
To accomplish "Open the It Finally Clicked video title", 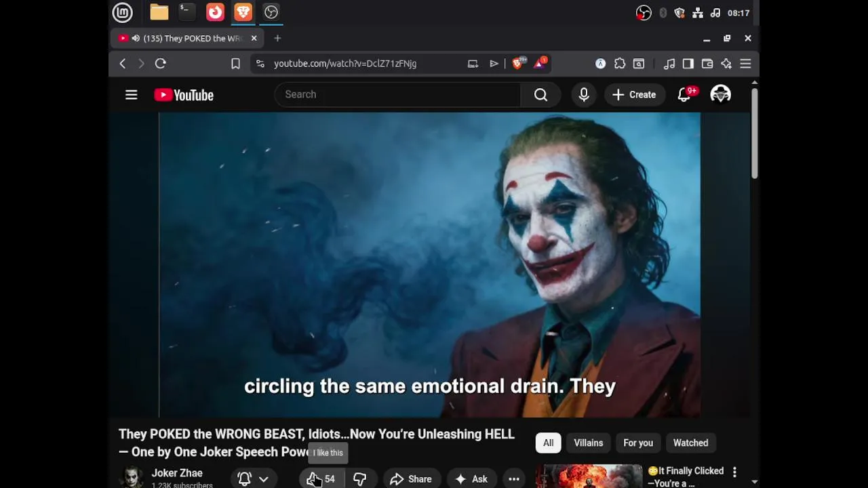I will pos(686,477).
